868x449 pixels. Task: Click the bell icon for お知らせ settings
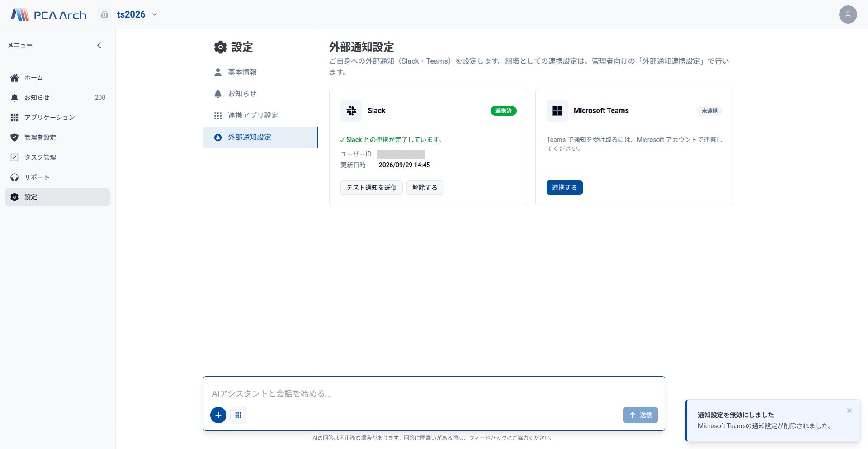point(218,94)
